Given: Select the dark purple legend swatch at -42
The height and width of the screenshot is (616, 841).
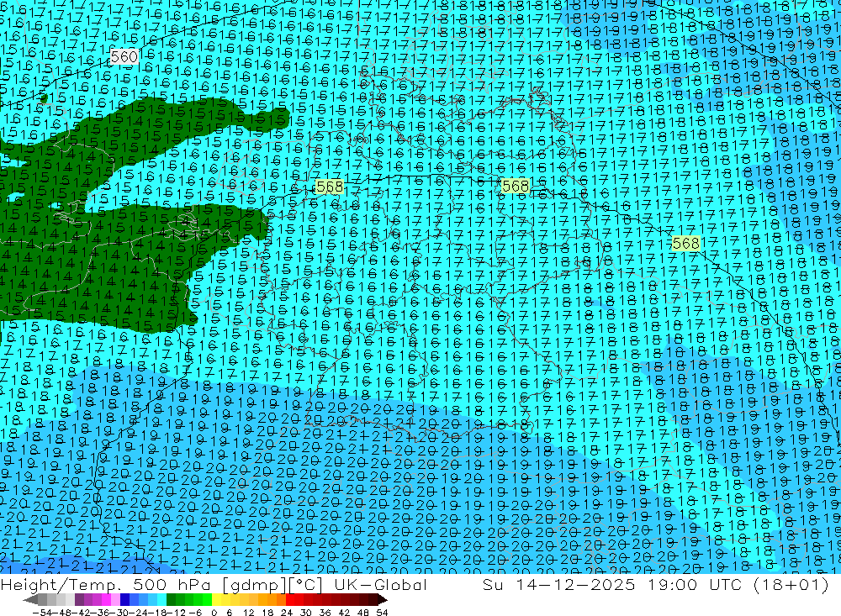Looking at the screenshot, I should click(x=79, y=600).
